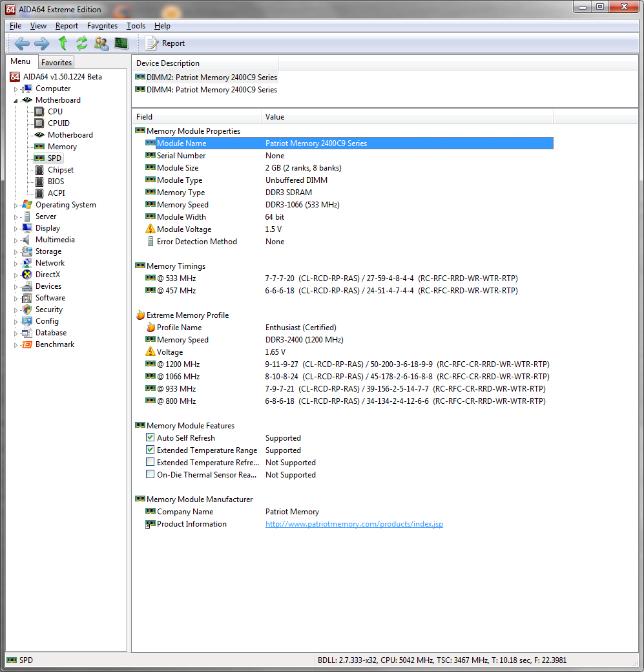Click the Chipset icon in tree
644x672 pixels.
click(x=39, y=170)
